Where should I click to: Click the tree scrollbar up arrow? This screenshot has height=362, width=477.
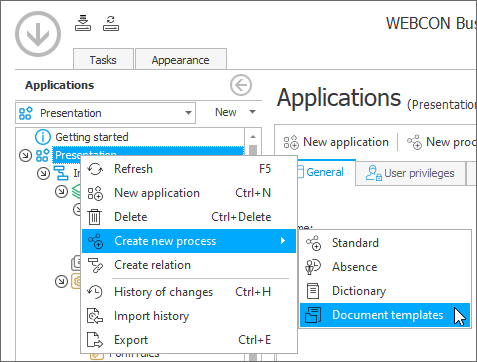click(x=253, y=137)
